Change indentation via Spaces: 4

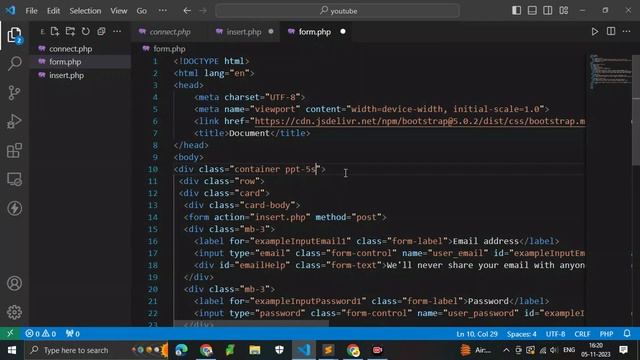click(x=522, y=333)
